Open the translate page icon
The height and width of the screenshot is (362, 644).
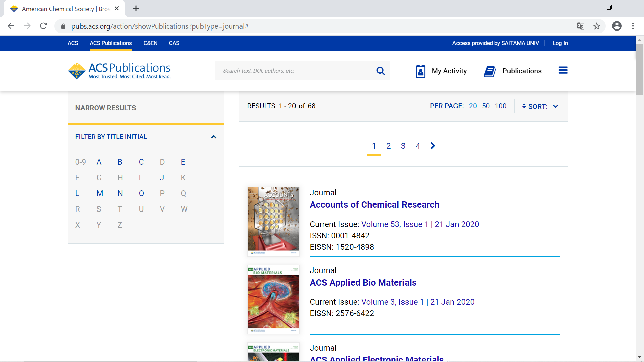[x=580, y=26]
